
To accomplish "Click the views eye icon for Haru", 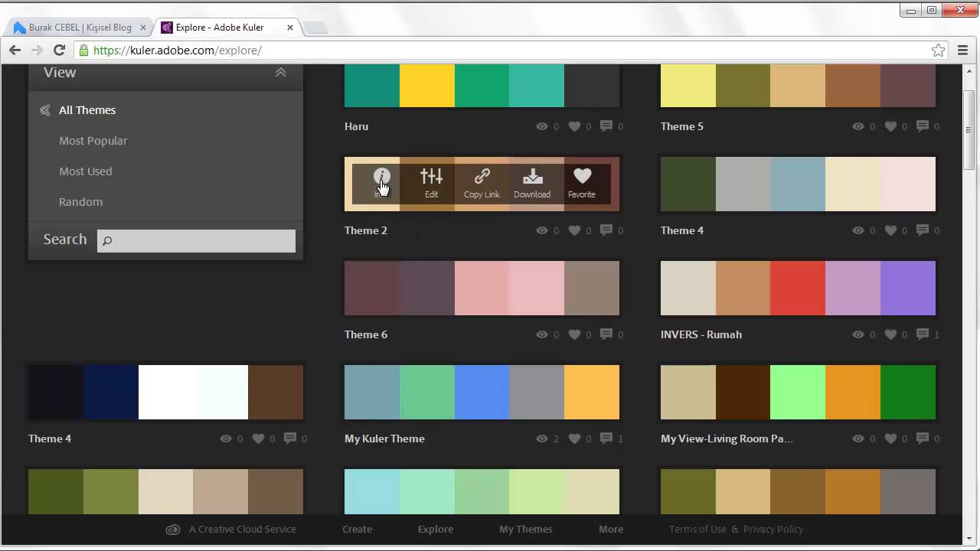I will 542,126.
